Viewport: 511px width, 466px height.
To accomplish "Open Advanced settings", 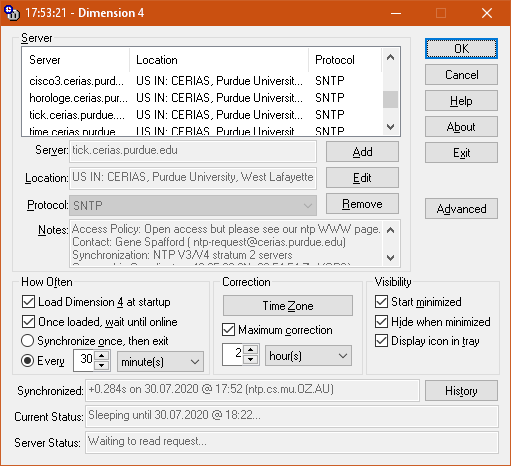I will tap(461, 209).
